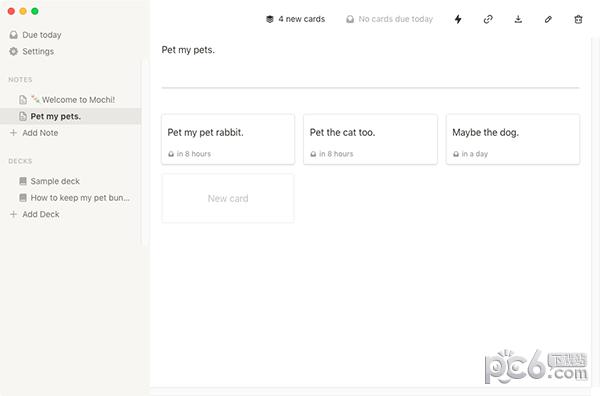
Task: Select the Welcome to Mochi! note
Action: (70, 100)
